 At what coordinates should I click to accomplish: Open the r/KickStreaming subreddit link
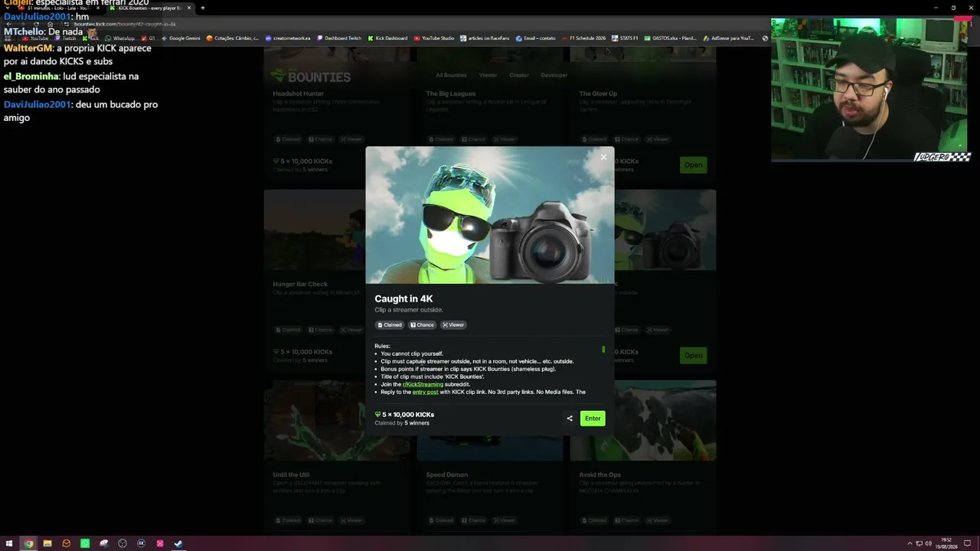[423, 384]
